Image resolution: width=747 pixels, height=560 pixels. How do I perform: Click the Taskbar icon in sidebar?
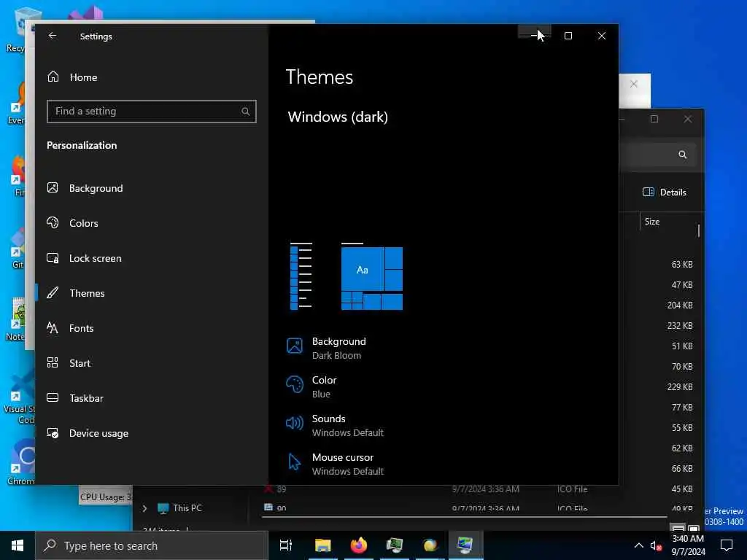point(53,397)
